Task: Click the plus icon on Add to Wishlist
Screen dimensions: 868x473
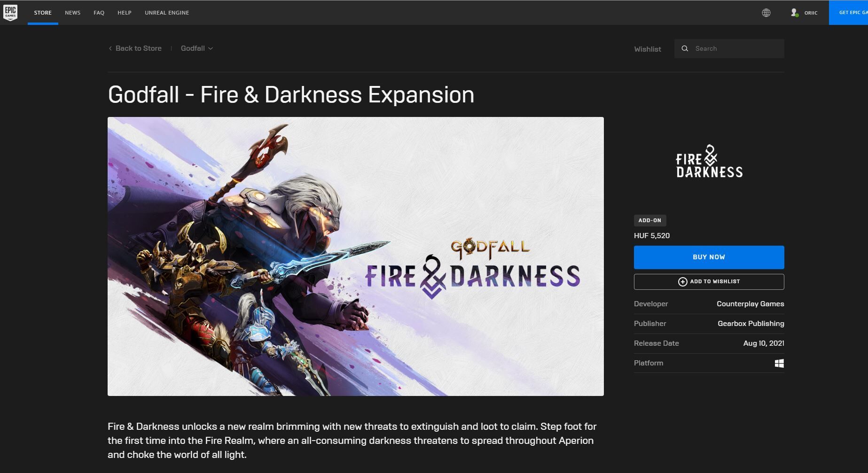Action: (682, 281)
